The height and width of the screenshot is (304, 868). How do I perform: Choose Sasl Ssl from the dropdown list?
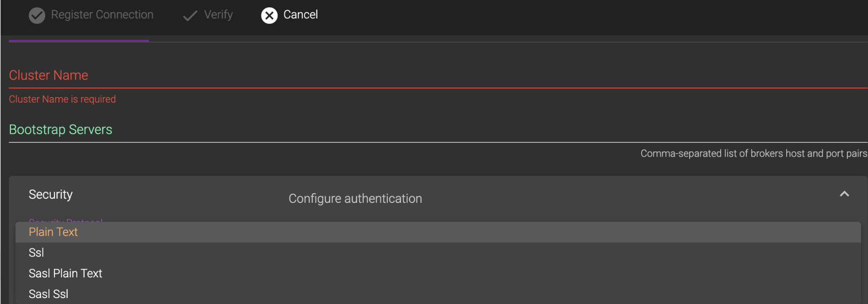[48, 293]
